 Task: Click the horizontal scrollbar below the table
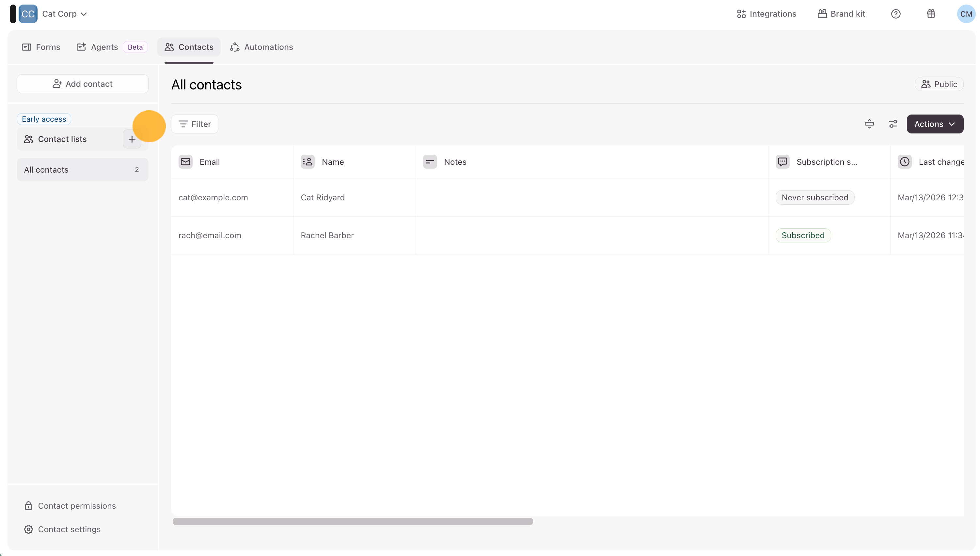point(352,521)
